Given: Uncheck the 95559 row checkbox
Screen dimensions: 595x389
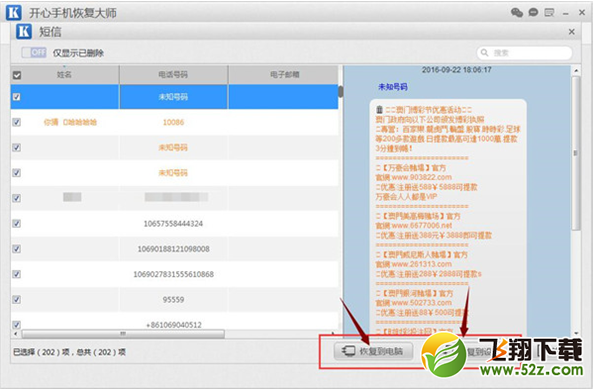Looking at the screenshot, I should pyautogui.click(x=17, y=299).
